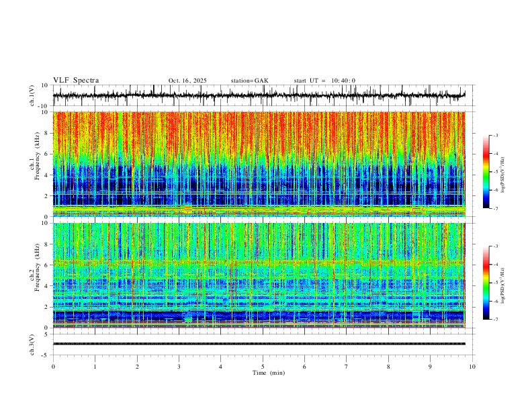Image resolution: width=532 pixels, height=411 pixels.
Task: Click the '-7' label on ch.1 color scale
Action: pyautogui.click(x=496, y=209)
